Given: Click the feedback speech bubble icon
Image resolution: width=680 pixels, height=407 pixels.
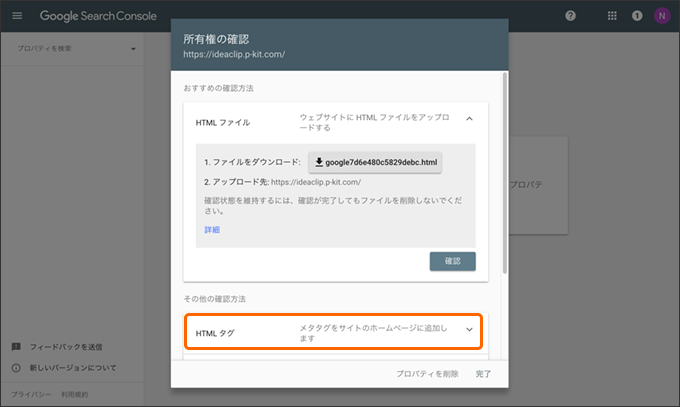Looking at the screenshot, I should [x=16, y=347].
